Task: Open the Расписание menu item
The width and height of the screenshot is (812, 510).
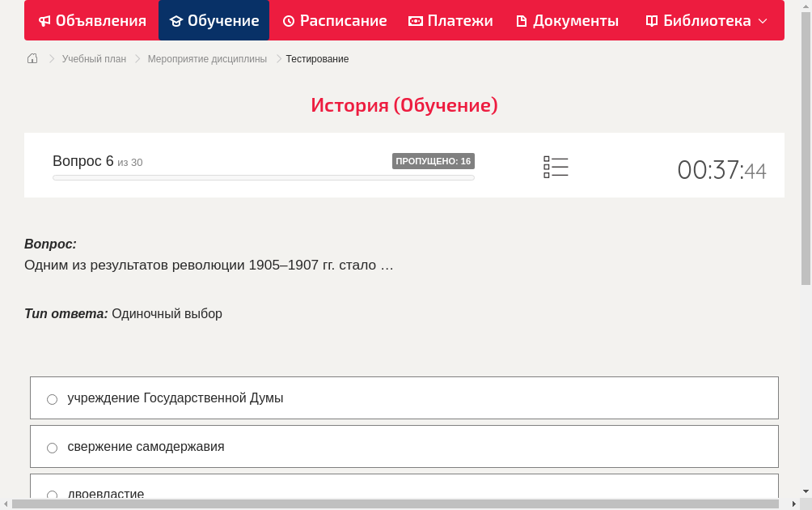Action: click(x=343, y=21)
